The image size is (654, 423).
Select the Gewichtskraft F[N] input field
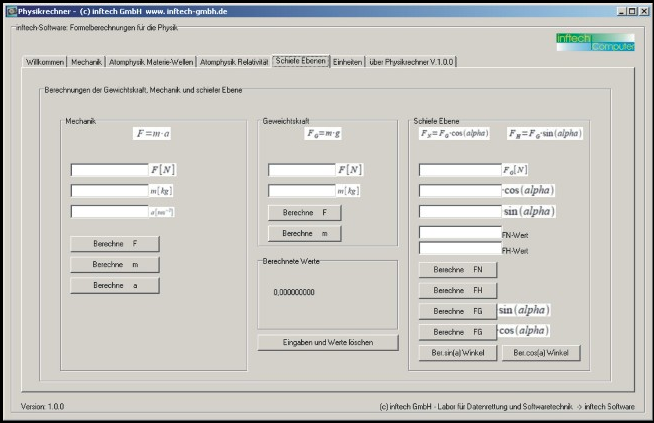301,170
